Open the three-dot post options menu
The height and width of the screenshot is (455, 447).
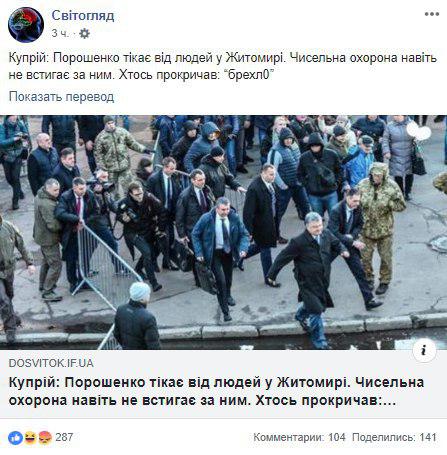point(432,14)
